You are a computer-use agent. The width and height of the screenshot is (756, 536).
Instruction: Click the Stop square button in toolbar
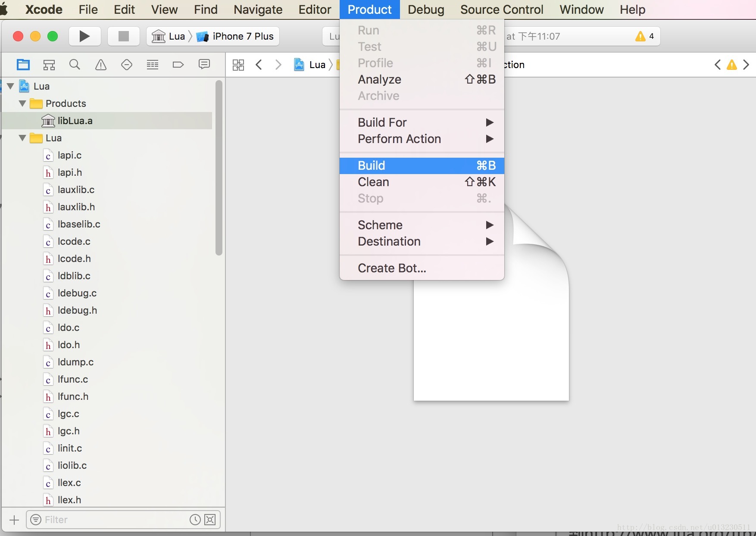point(123,36)
